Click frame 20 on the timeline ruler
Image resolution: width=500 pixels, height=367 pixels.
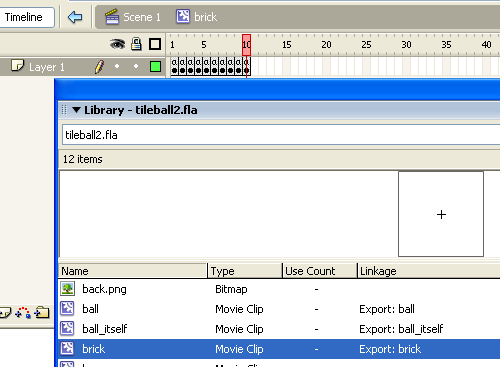click(x=326, y=45)
